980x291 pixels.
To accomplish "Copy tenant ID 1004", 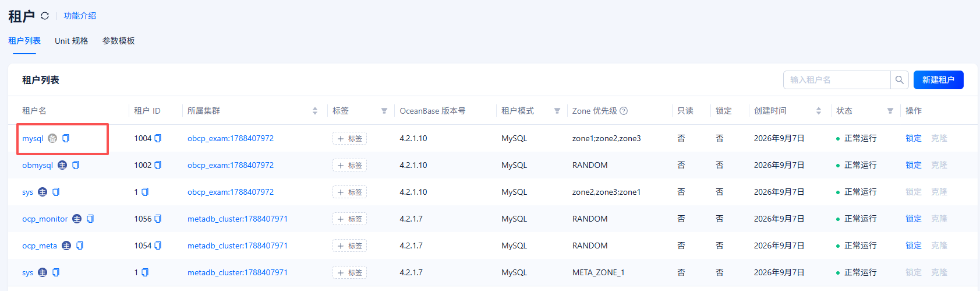I will point(158,138).
